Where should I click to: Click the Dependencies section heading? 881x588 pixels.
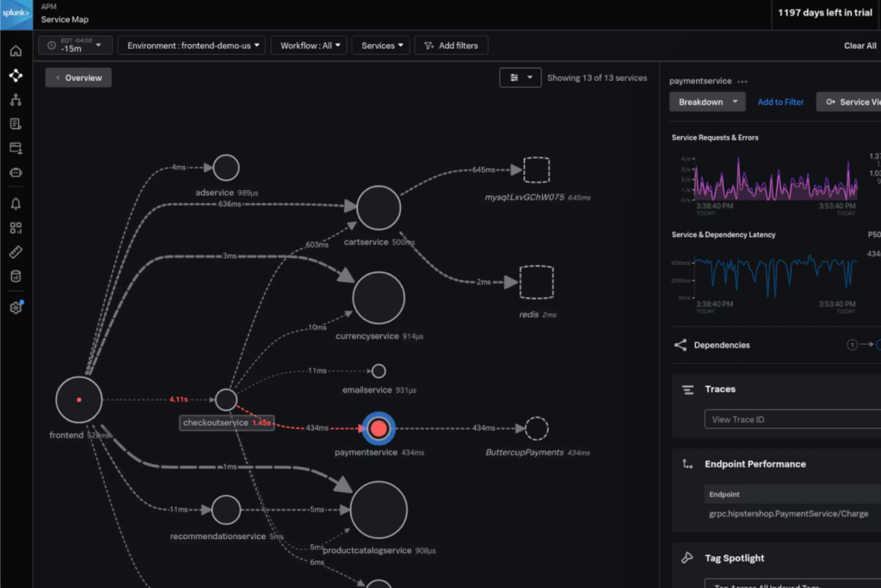point(722,345)
